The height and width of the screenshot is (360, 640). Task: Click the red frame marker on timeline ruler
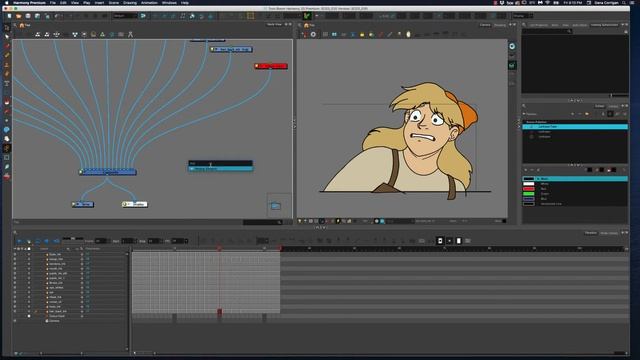pyautogui.click(x=219, y=248)
